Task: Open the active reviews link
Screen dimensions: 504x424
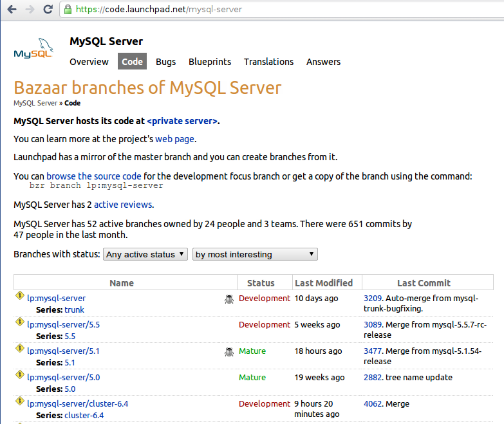Action: tap(123, 205)
